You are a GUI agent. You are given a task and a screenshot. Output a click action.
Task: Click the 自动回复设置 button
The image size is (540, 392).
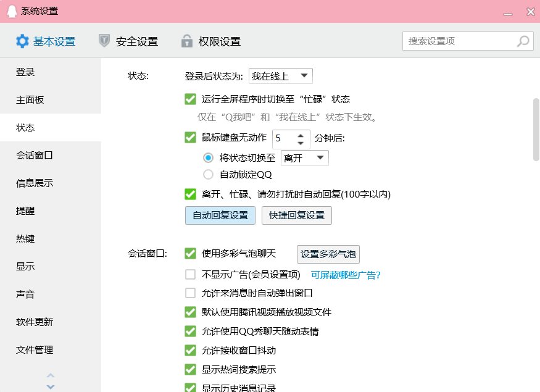click(x=220, y=216)
